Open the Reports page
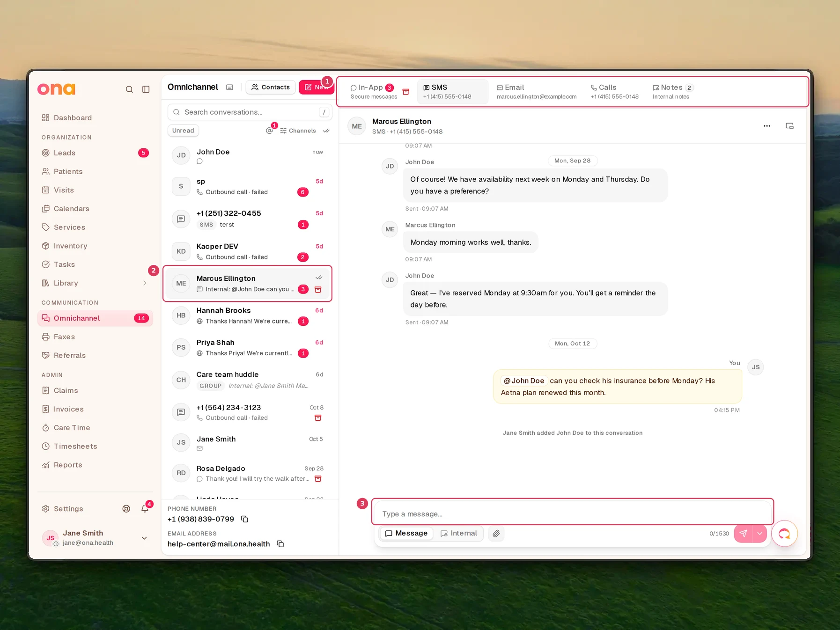The image size is (840, 630). point(95,465)
